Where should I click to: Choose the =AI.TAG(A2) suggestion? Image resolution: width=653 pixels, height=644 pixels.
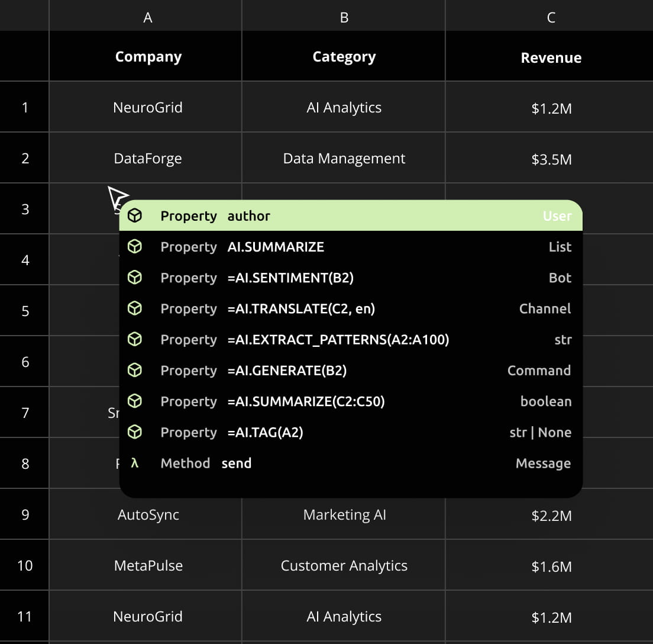point(351,432)
